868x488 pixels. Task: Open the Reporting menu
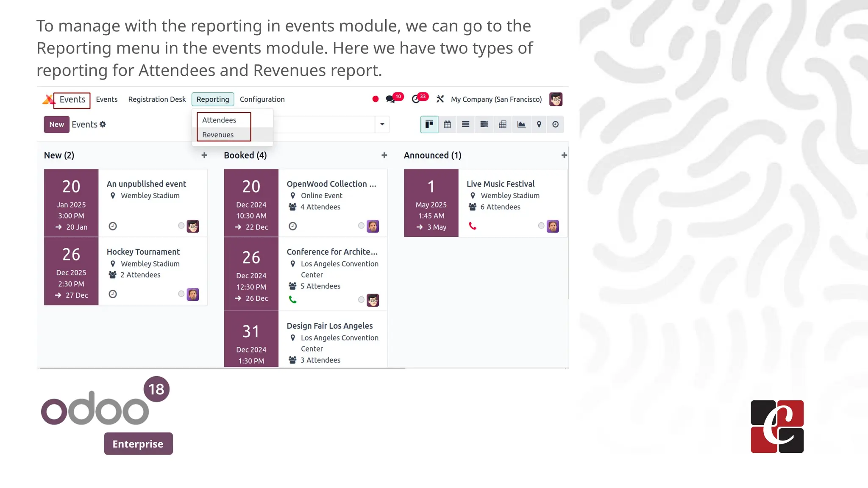pyautogui.click(x=213, y=100)
